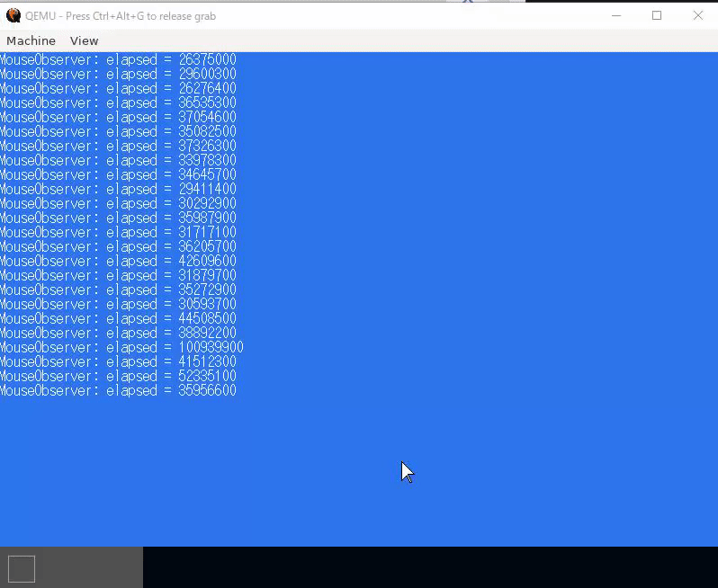The width and height of the screenshot is (718, 588).
Task: Click the line reading elapsed = 36535300
Action: point(118,103)
